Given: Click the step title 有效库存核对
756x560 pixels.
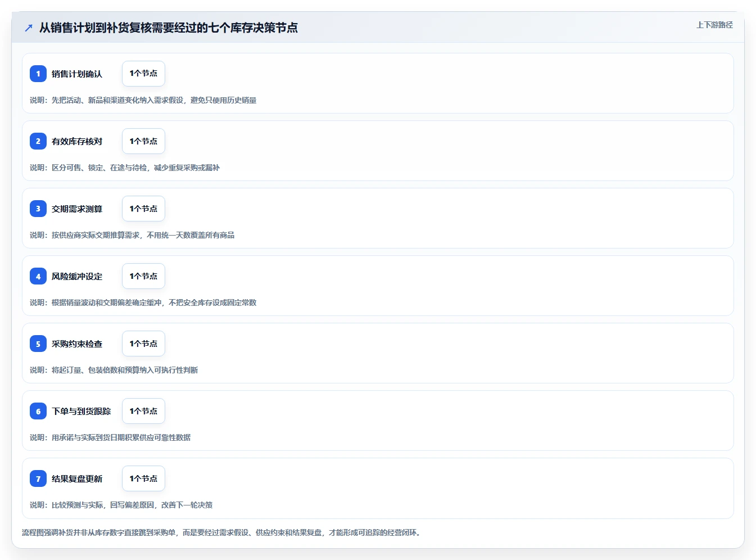Looking at the screenshot, I should [x=77, y=141].
